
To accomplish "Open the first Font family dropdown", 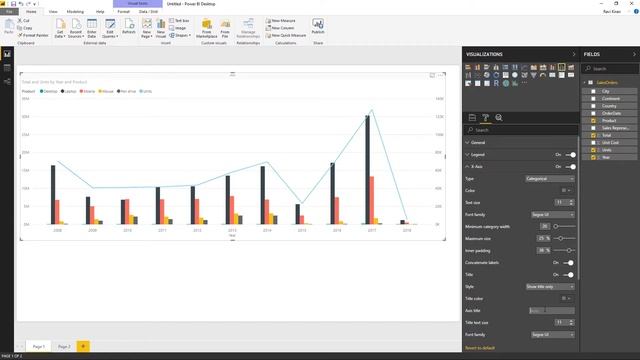I will coord(553,215).
